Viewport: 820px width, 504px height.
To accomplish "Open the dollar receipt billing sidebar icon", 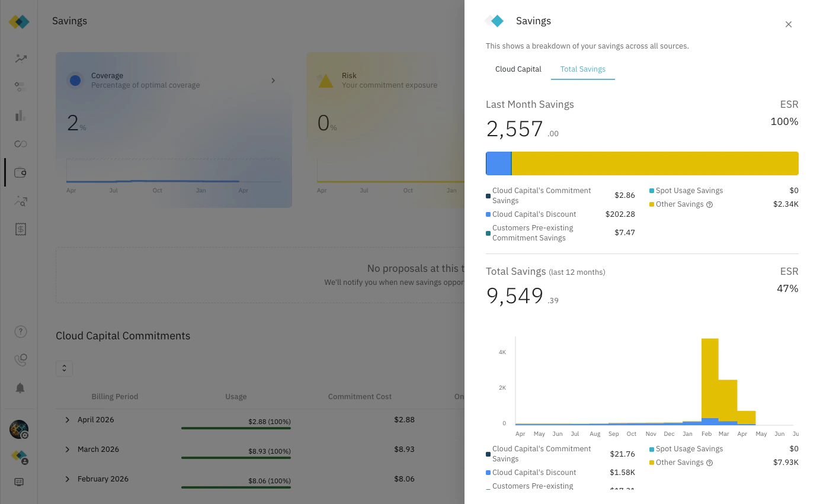I will tap(21, 230).
